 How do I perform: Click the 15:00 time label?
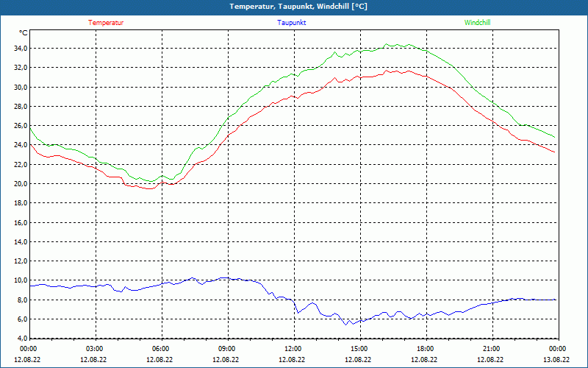[x=359, y=349]
